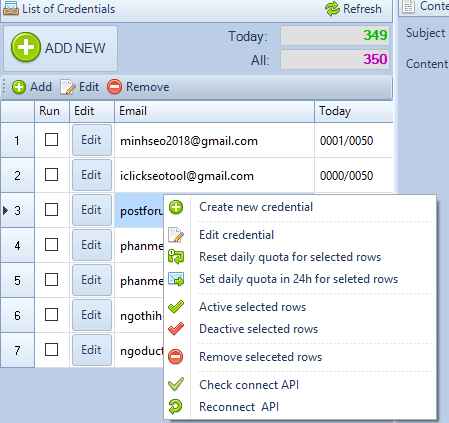
Task: Click the green plus icon in ADD NEW
Action: 26,47
